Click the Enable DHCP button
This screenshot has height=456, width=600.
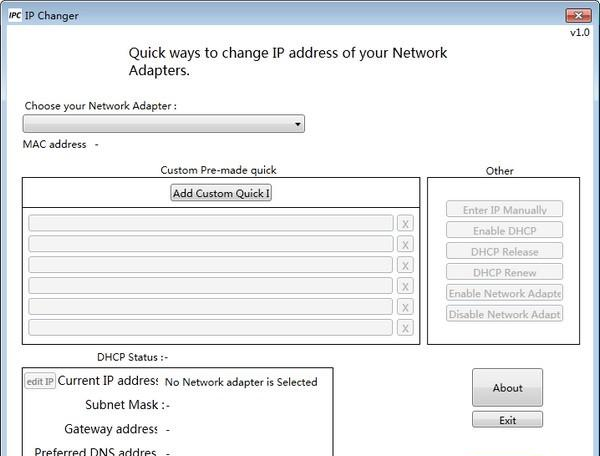pos(504,230)
